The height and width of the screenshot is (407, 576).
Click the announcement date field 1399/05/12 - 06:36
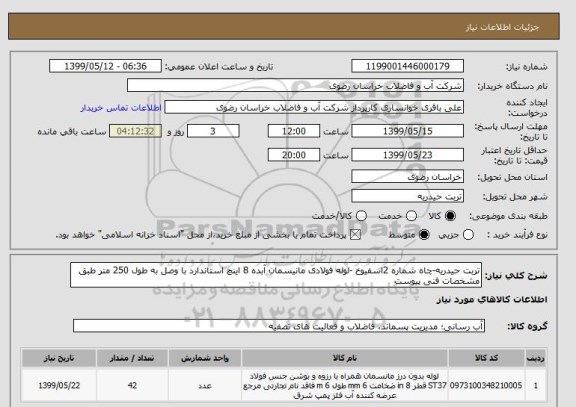105,66
